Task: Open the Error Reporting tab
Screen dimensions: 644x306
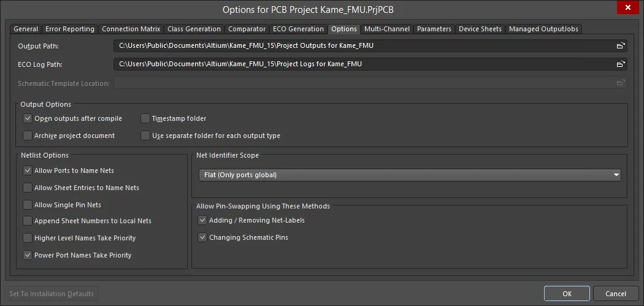Action: click(70, 29)
